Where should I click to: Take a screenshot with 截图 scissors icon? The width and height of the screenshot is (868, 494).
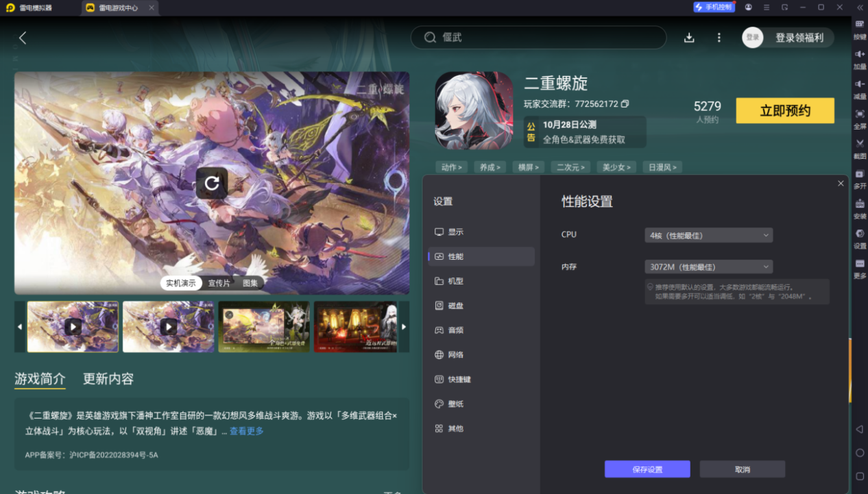[860, 148]
